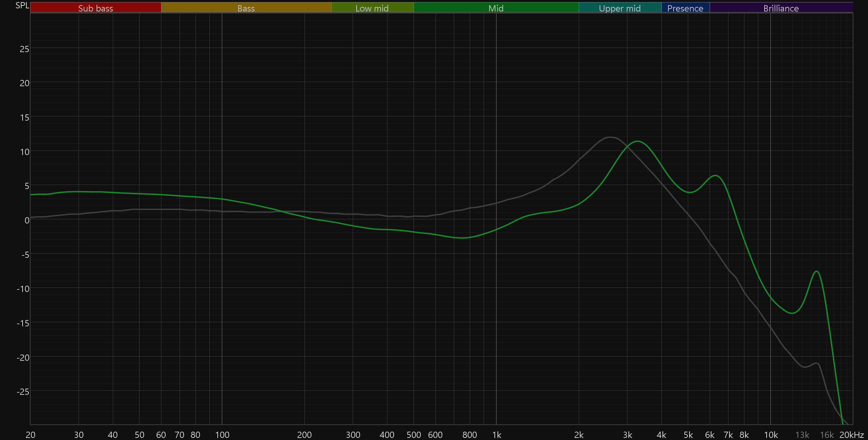Screen dimensions: 868x440
Task: Click the green curve's 6k secondary peak
Action: [716, 176]
